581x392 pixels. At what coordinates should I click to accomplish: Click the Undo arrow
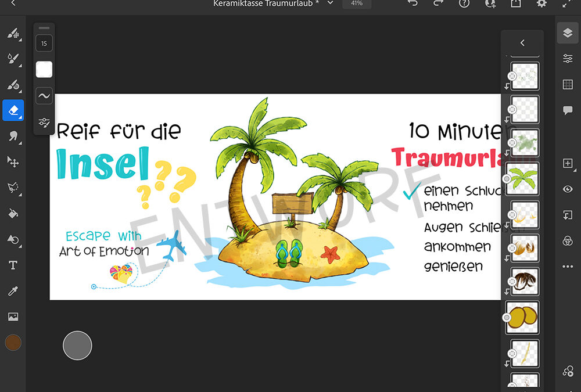coord(413,3)
